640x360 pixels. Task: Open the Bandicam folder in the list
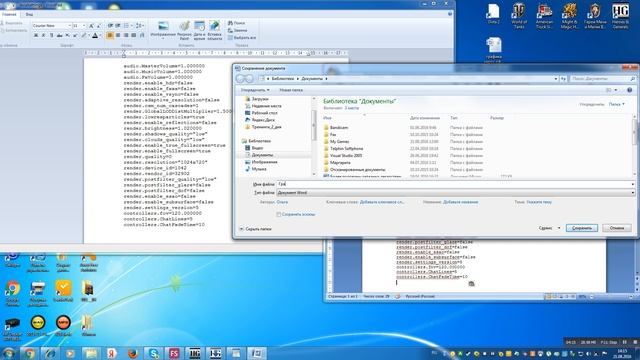coord(339,128)
